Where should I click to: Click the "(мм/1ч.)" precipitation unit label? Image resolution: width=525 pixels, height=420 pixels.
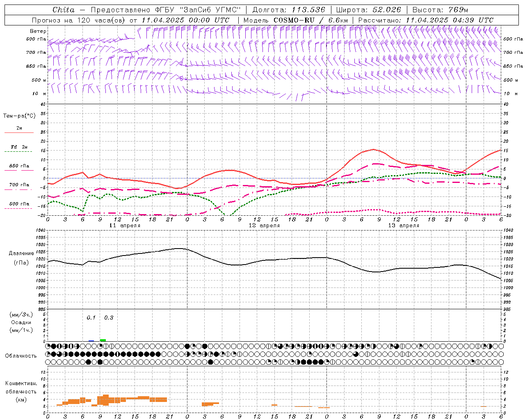point(21,330)
